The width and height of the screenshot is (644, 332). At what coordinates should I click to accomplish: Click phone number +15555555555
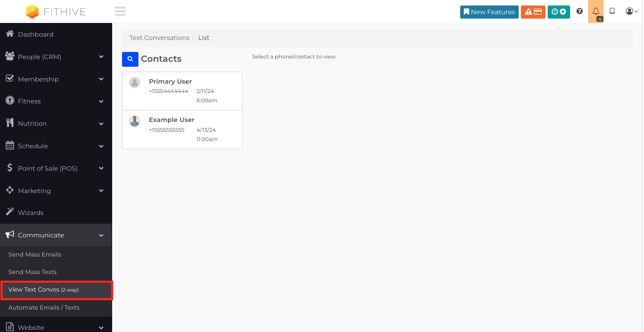coord(167,130)
